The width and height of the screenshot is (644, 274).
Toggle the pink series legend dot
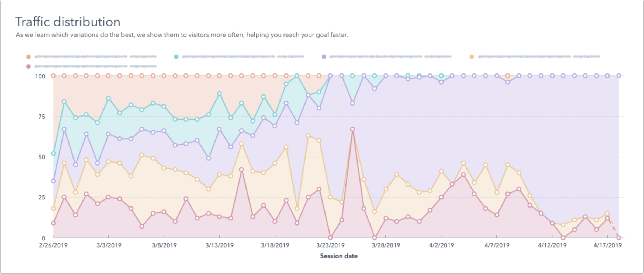pos(28,66)
